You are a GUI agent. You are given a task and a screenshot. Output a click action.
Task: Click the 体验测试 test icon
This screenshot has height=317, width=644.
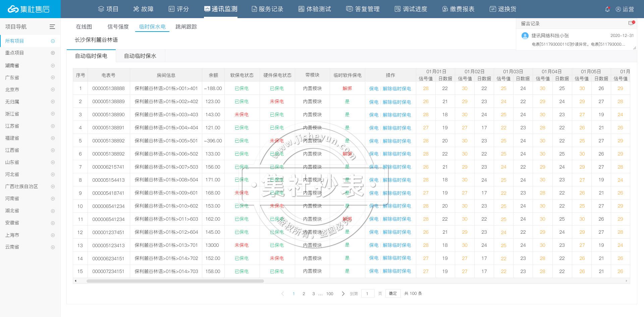314,9
